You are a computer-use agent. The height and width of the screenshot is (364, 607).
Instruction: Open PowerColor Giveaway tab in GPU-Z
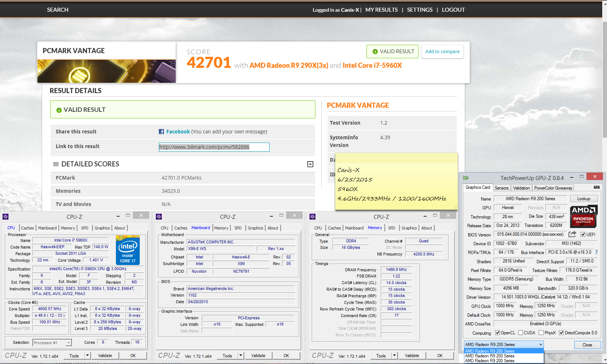click(553, 188)
